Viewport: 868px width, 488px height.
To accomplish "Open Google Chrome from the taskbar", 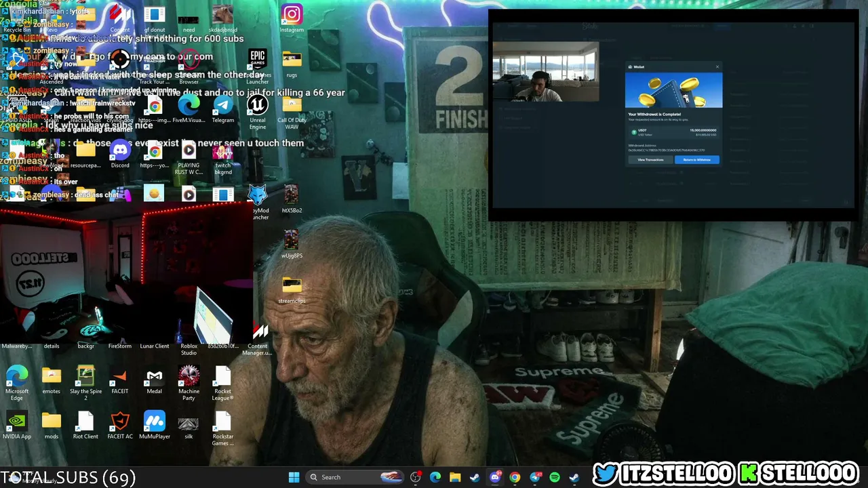I will 515,477.
